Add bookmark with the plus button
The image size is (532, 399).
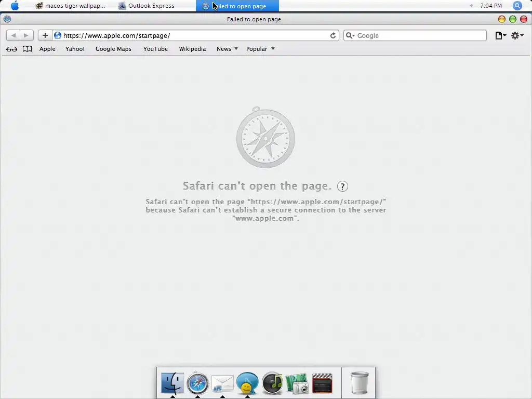[x=45, y=35]
